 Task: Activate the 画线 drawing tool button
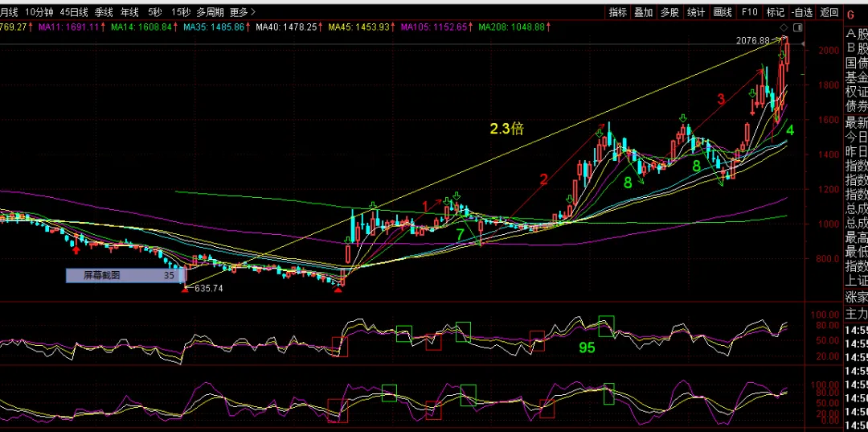723,11
